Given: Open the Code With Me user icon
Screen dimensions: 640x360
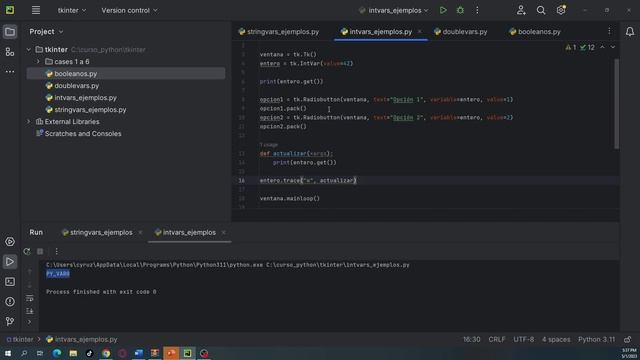Looking at the screenshot, I should pos(521,10).
